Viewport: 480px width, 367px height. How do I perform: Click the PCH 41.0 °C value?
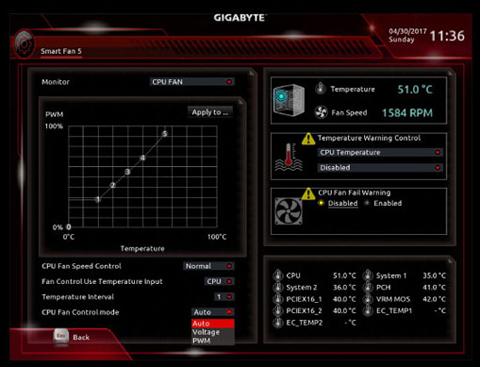pyautogui.click(x=434, y=287)
